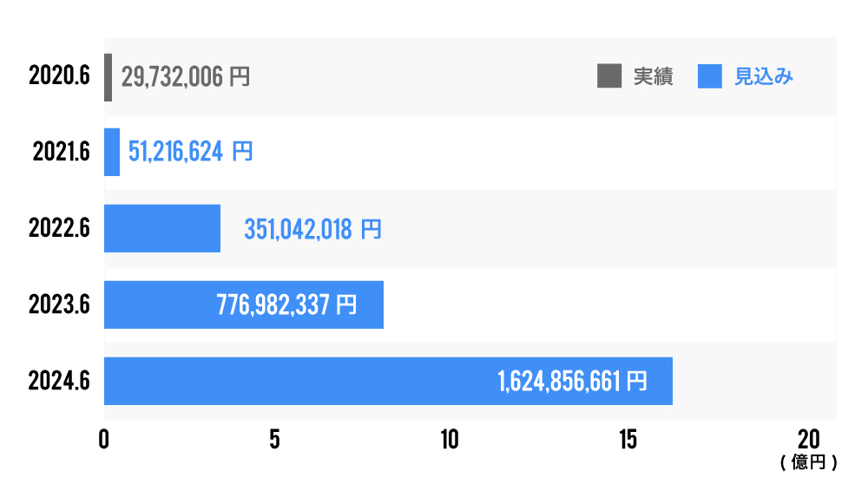868x497 pixels.
Task: Select the 51,216,624 円 value label
Action: click(191, 153)
